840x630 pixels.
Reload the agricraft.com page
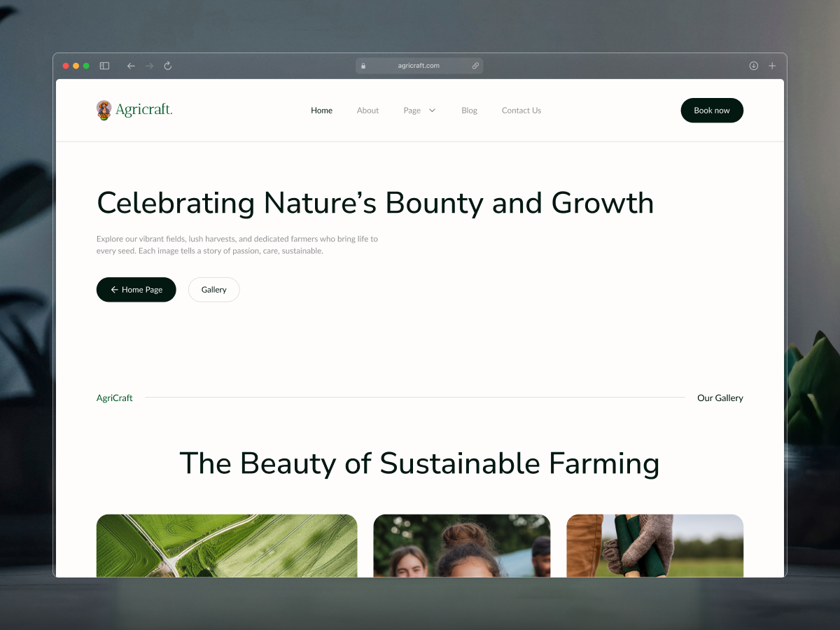tap(167, 65)
